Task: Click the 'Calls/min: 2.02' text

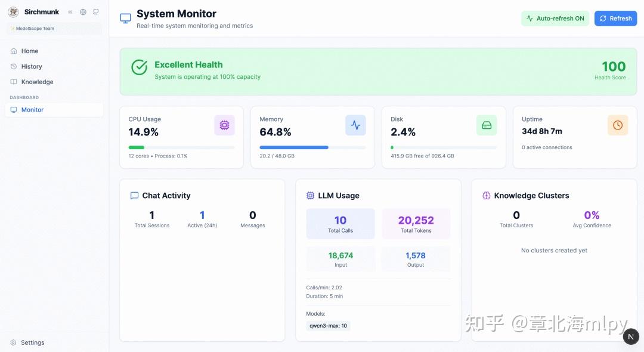Action: pos(324,288)
